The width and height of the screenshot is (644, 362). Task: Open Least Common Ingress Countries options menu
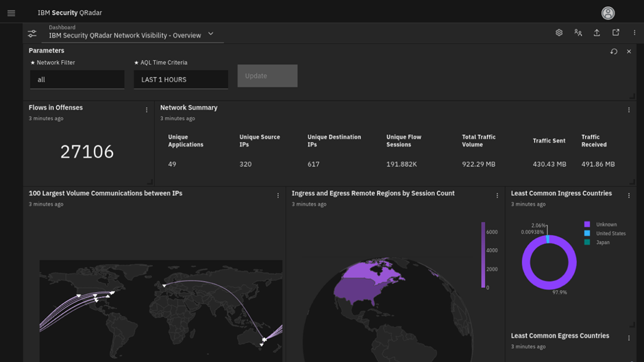click(x=629, y=195)
